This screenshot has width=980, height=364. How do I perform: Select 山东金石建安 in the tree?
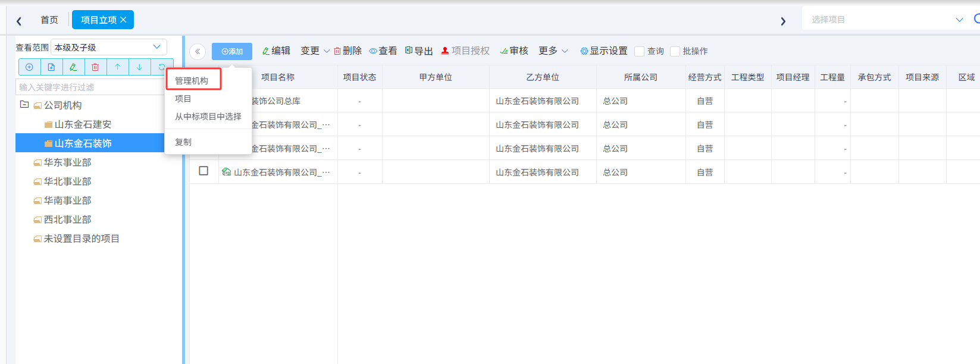pyautogui.click(x=83, y=124)
